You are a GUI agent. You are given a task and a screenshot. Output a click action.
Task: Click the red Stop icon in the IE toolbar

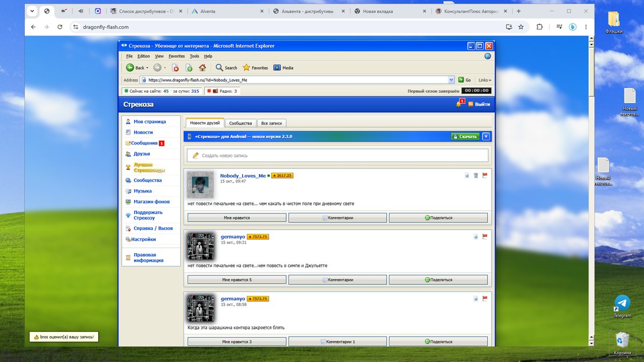(175, 68)
